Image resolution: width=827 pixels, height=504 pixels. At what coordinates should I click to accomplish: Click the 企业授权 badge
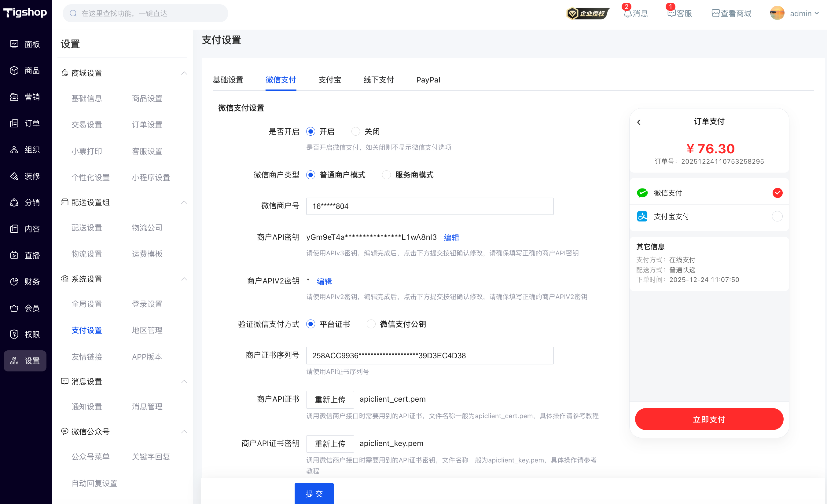588,13
